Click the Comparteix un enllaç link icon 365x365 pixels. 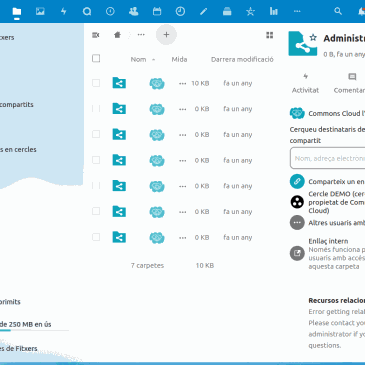(297, 182)
